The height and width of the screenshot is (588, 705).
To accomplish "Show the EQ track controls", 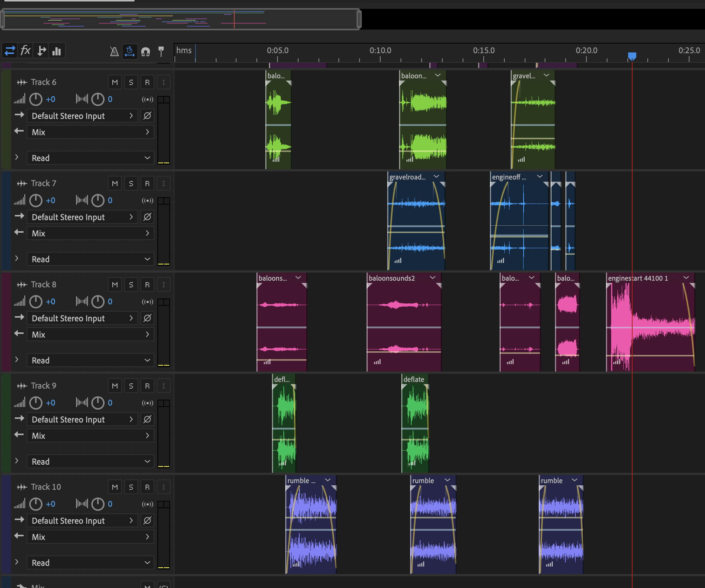I will coord(57,51).
